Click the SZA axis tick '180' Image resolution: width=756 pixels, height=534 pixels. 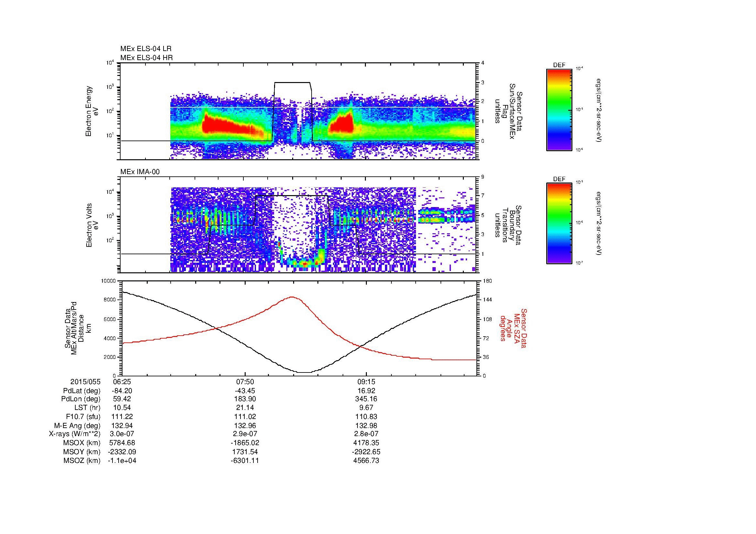pos(488,281)
